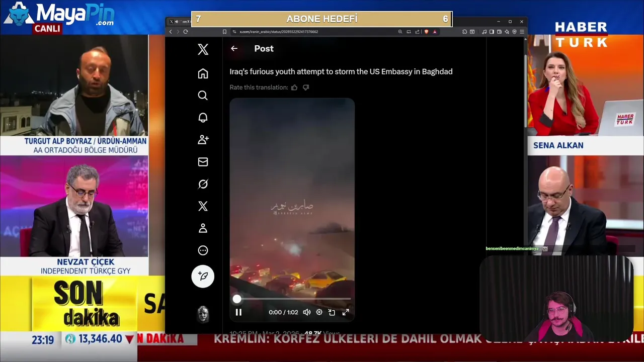
Task: Rate translation thumbs up
Action: click(x=294, y=87)
